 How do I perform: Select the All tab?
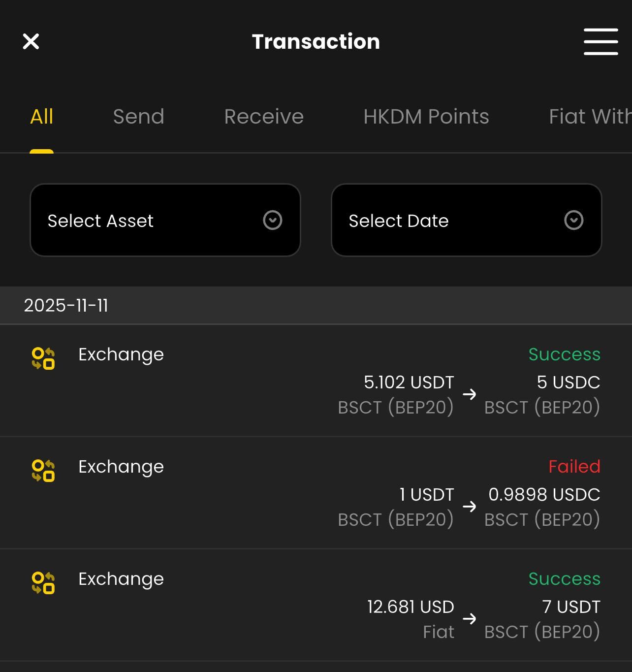[42, 117]
